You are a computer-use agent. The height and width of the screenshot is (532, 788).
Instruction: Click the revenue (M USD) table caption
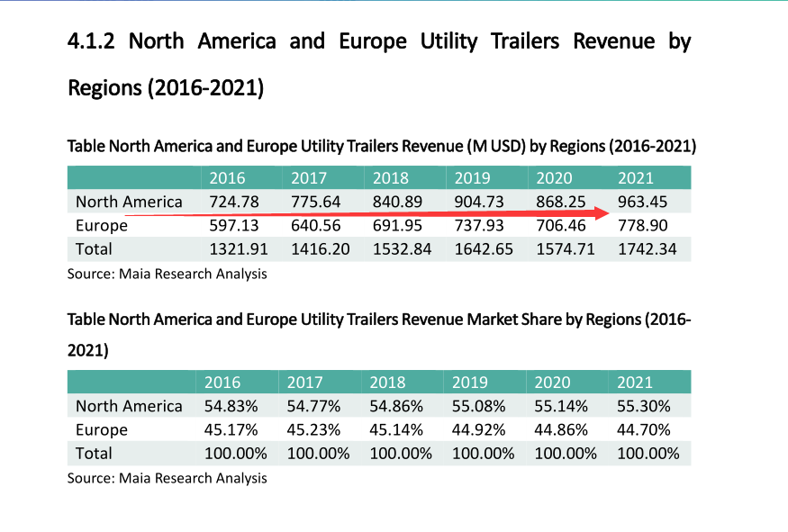pyautogui.click(x=382, y=147)
